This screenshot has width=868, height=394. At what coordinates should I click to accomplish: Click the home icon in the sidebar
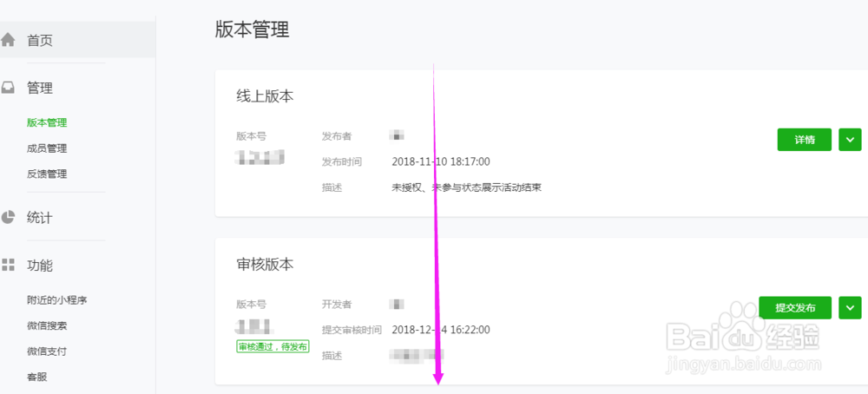(x=8, y=40)
